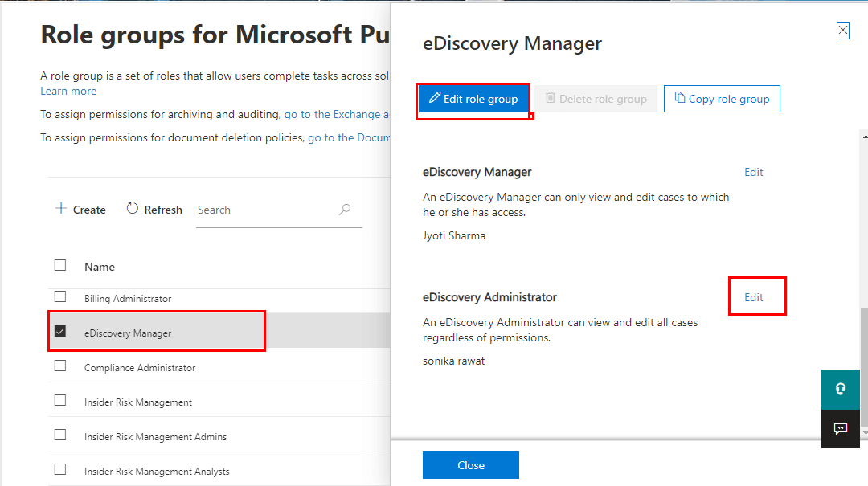Image resolution: width=868 pixels, height=486 pixels.
Task: Click member name 'sonika rawat'
Action: pos(454,361)
